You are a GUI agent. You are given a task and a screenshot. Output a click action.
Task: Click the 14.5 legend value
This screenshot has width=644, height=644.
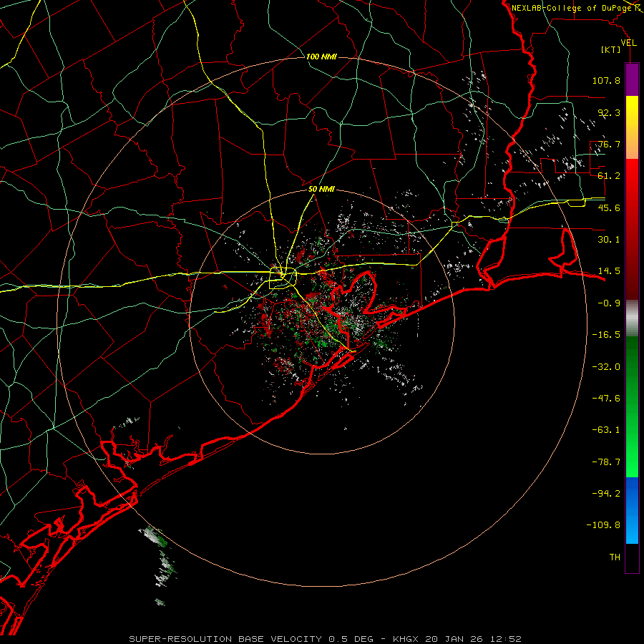pyautogui.click(x=609, y=271)
